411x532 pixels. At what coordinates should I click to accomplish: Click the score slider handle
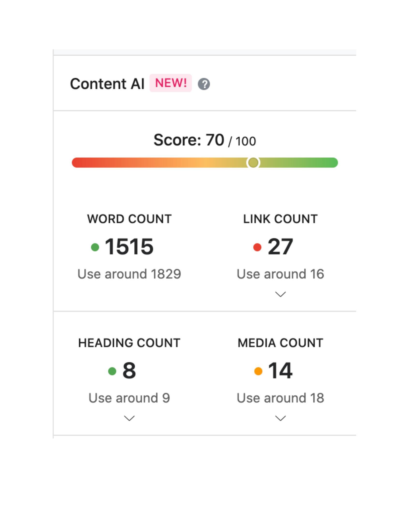coord(253,163)
